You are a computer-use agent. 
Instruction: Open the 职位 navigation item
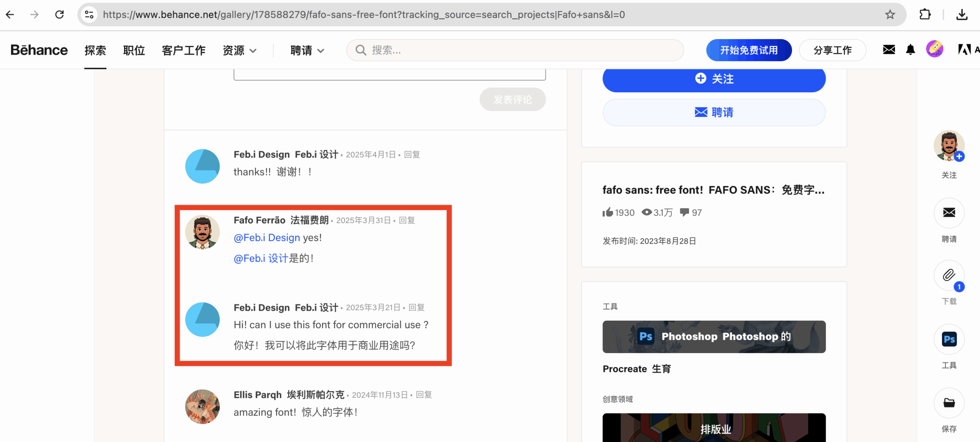point(134,50)
